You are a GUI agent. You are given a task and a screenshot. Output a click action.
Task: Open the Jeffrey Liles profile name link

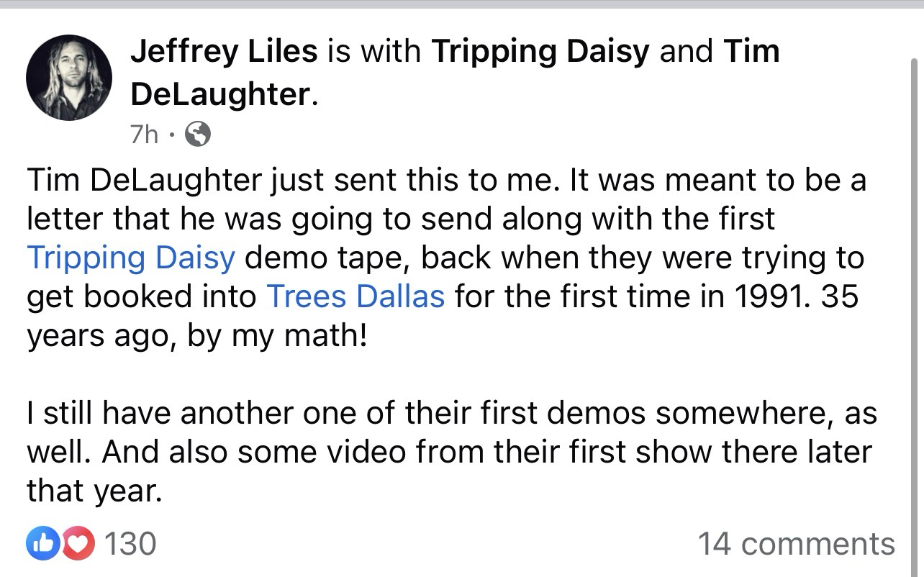[x=224, y=51]
